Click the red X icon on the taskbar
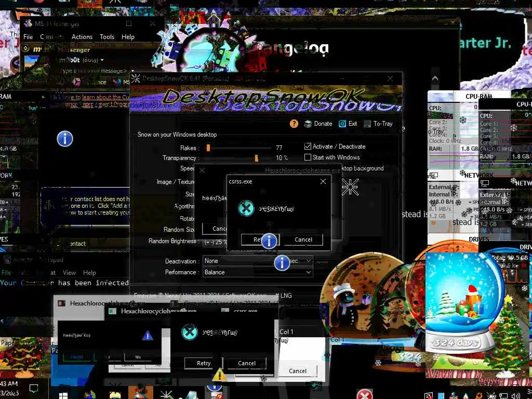 (365, 394)
